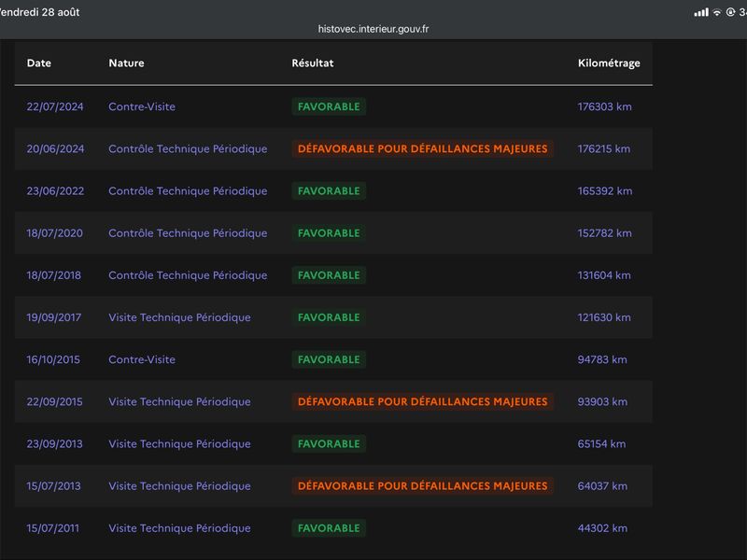Click the DÉFAVORABLE badge for 20/06/2024
This screenshot has height=560, width=747.
423,148
